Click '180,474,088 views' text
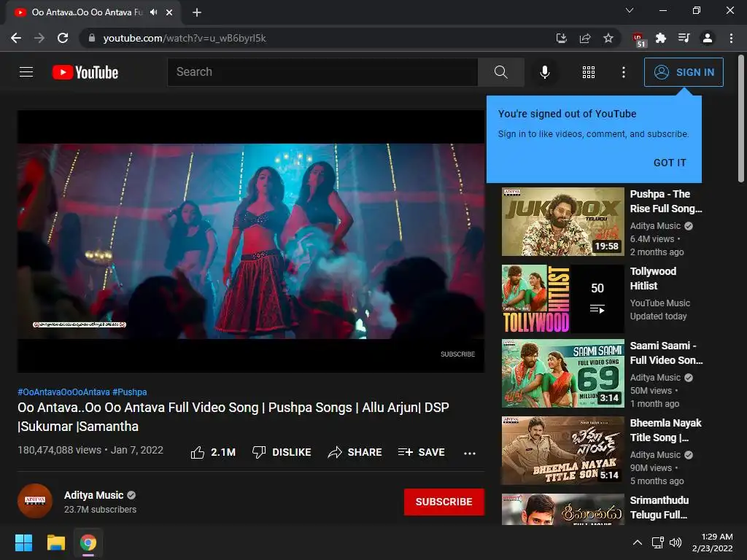The image size is (747, 560). point(60,450)
